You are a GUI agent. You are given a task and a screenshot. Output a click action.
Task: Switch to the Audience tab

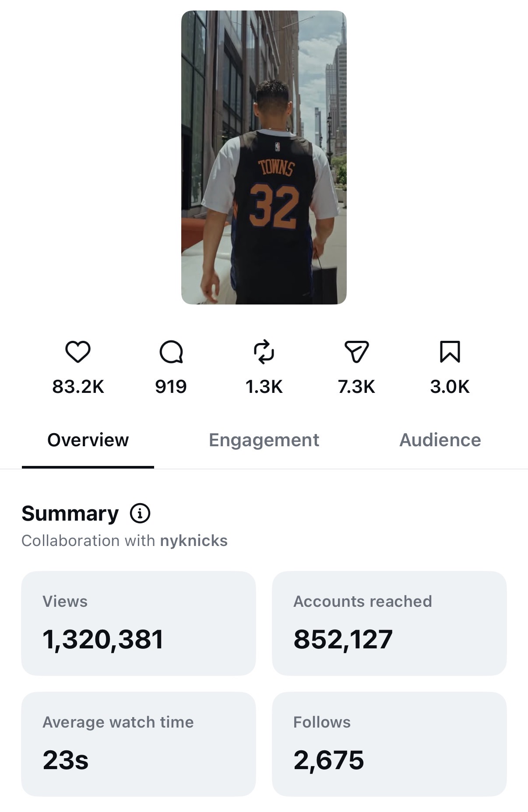(x=440, y=440)
